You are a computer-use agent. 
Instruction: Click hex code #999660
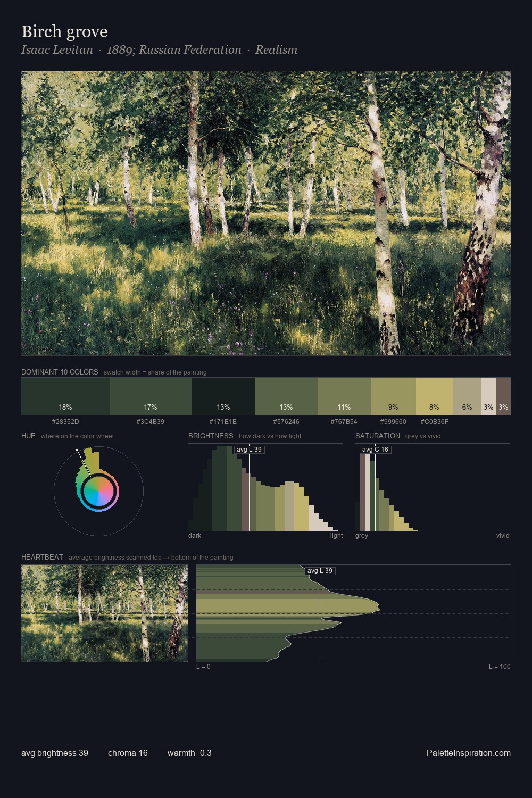tap(393, 422)
